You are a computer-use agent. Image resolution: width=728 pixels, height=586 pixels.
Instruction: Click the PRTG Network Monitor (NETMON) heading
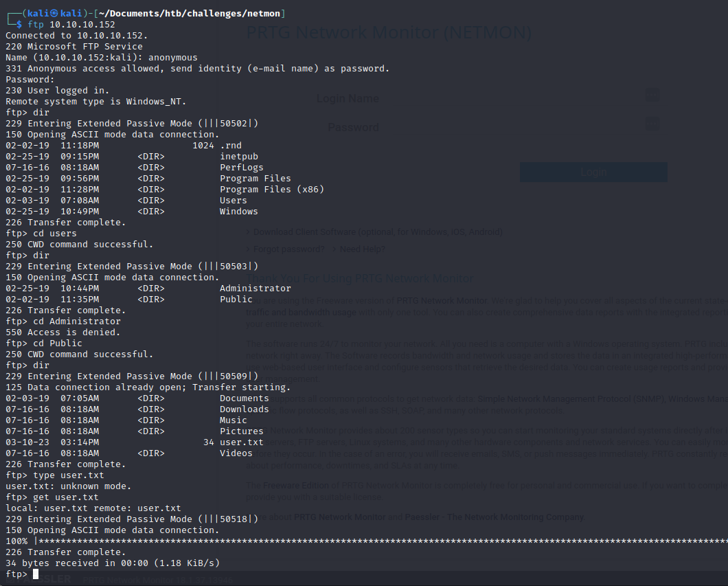coord(389,32)
